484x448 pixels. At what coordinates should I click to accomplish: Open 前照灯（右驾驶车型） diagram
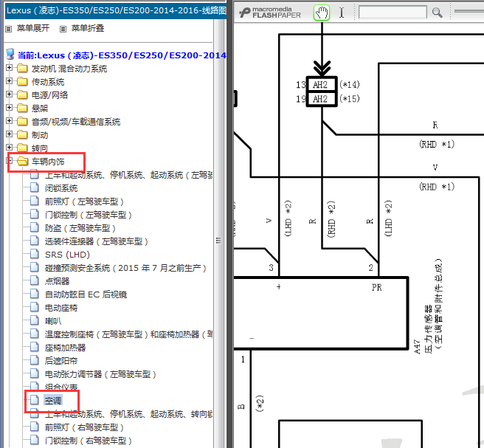pos(84,427)
